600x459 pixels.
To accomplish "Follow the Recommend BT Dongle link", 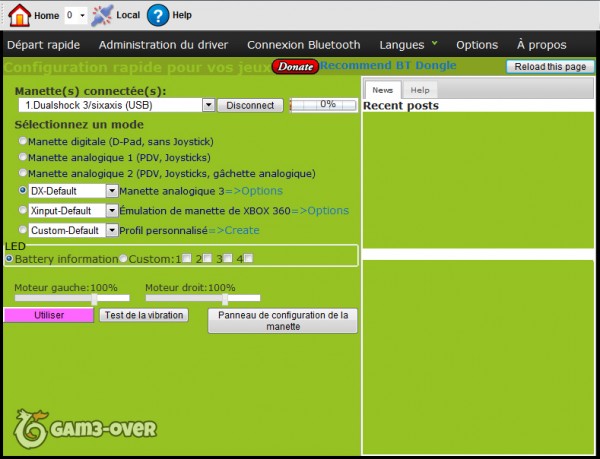I will click(x=388, y=66).
